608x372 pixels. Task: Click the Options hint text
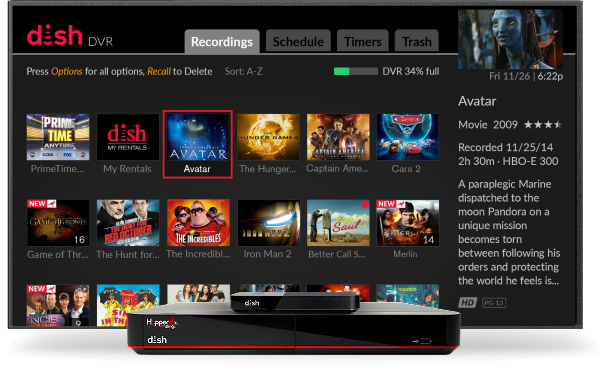(67, 71)
